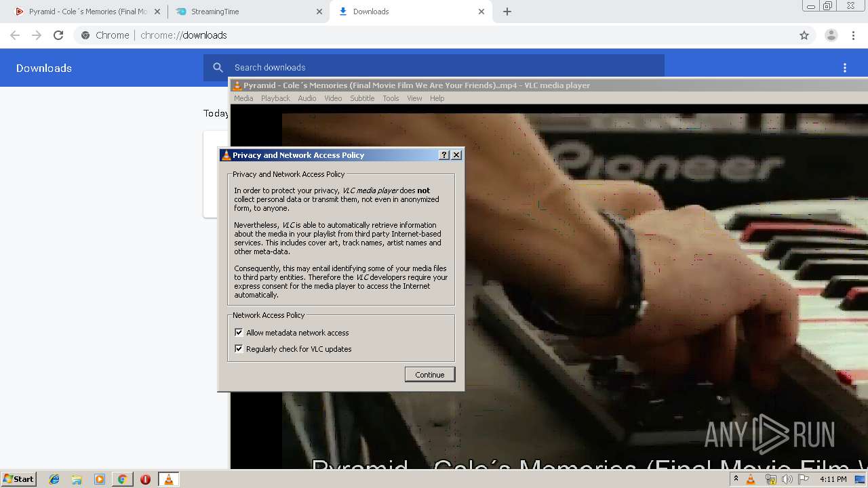Click Show desktop button in taskbar
This screenshot has height=488, width=868.
coord(861,479)
